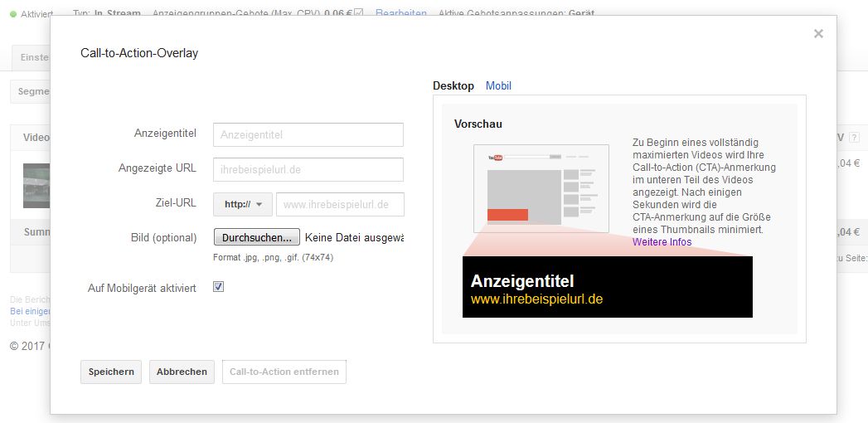
Task: Click the Keine Datei ausgewählt file status text
Action: [354, 237]
